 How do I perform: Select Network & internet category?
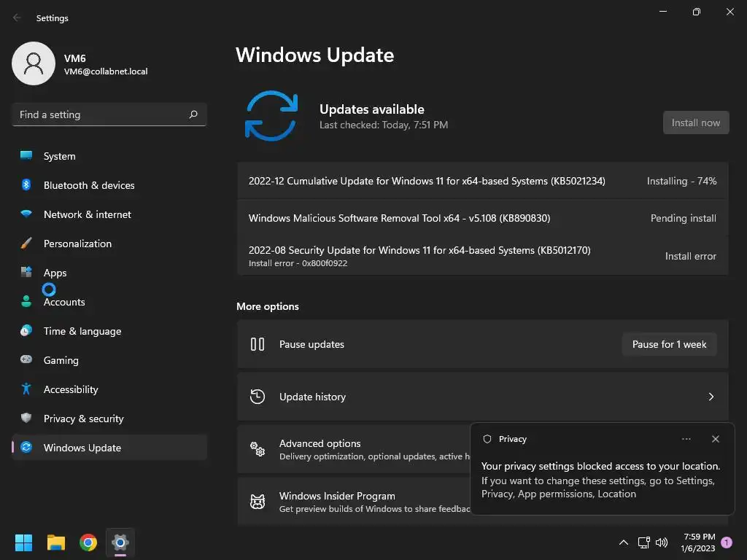pos(109,214)
